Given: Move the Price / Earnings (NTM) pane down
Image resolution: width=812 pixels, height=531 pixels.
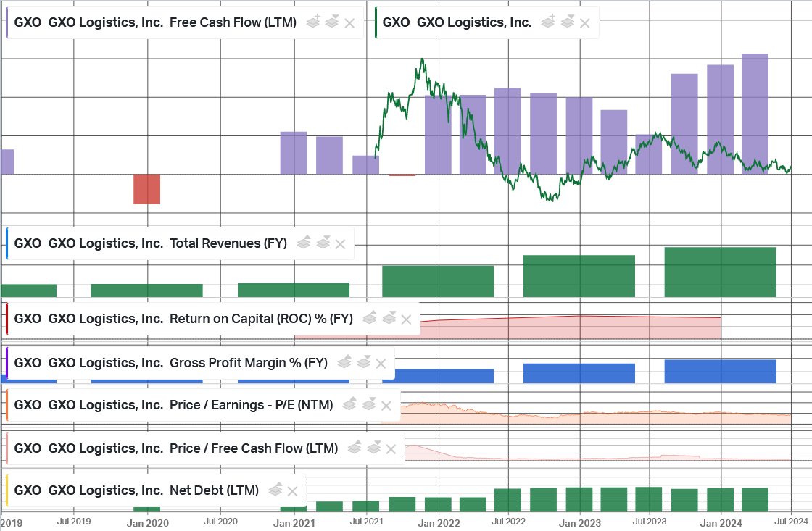Looking at the screenshot, I should pos(369,404).
